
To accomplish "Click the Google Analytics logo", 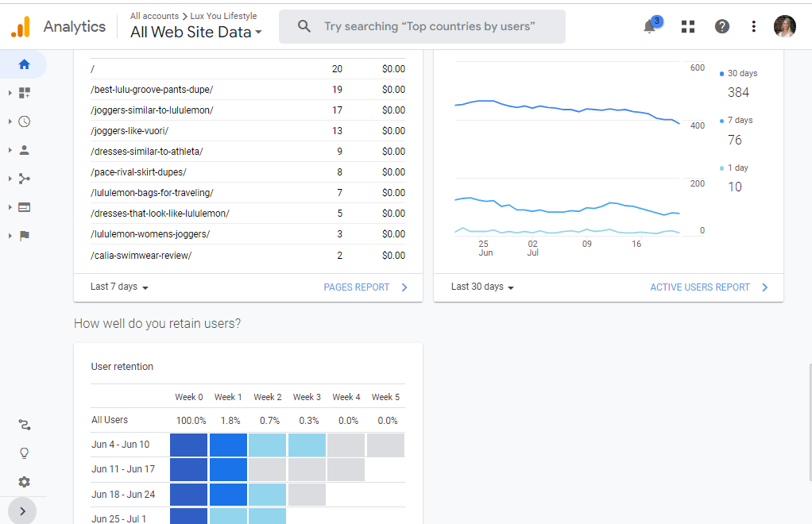I will click(21, 26).
